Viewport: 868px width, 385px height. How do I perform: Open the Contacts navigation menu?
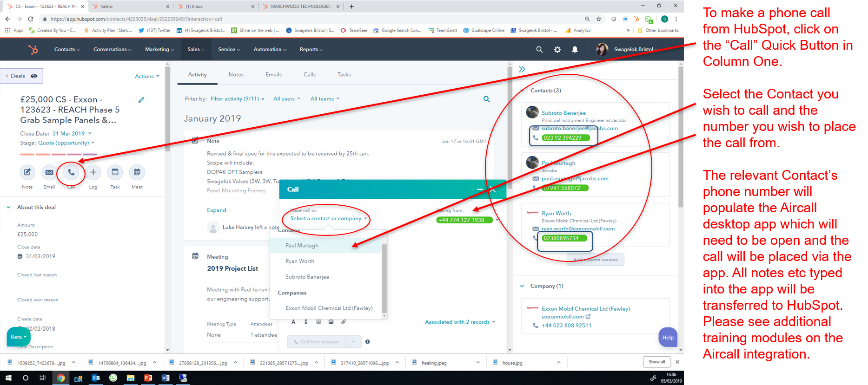click(x=67, y=49)
